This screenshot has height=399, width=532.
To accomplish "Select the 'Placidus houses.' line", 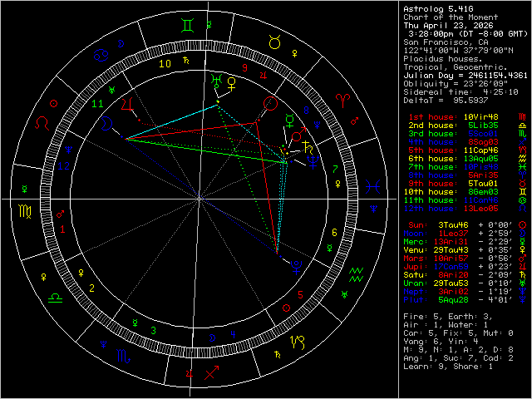I will pos(443,59).
